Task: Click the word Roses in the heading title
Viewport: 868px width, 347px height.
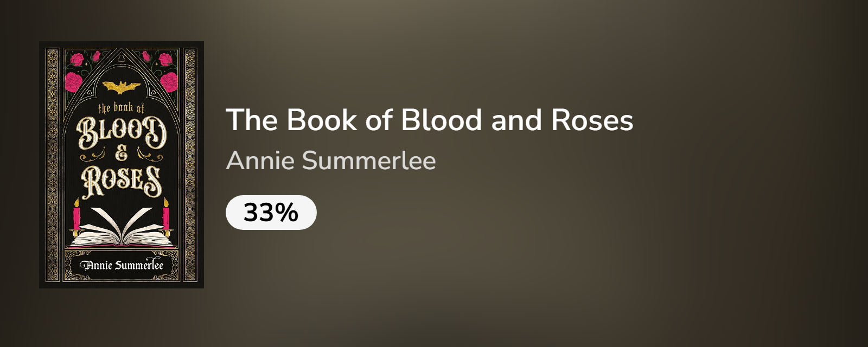Action: [x=592, y=120]
